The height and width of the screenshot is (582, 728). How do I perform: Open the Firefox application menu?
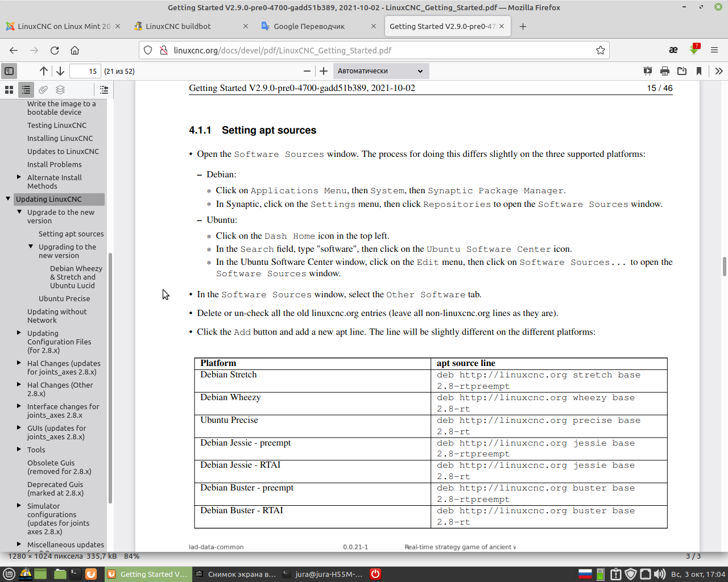coord(714,50)
